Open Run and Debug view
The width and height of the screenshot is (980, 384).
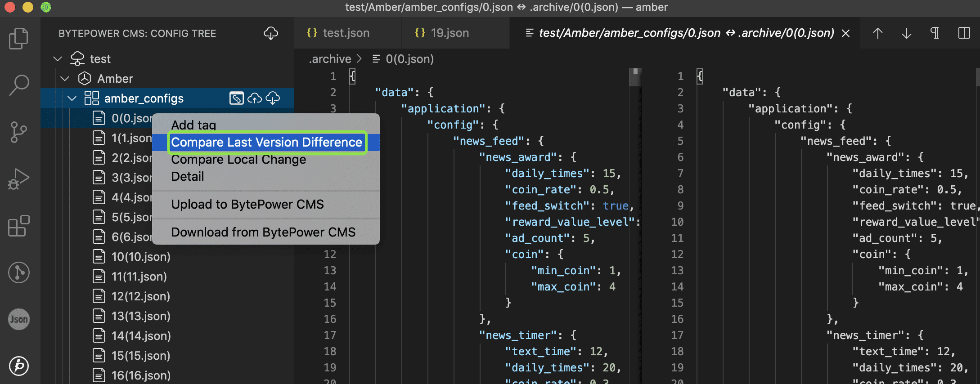[19, 179]
